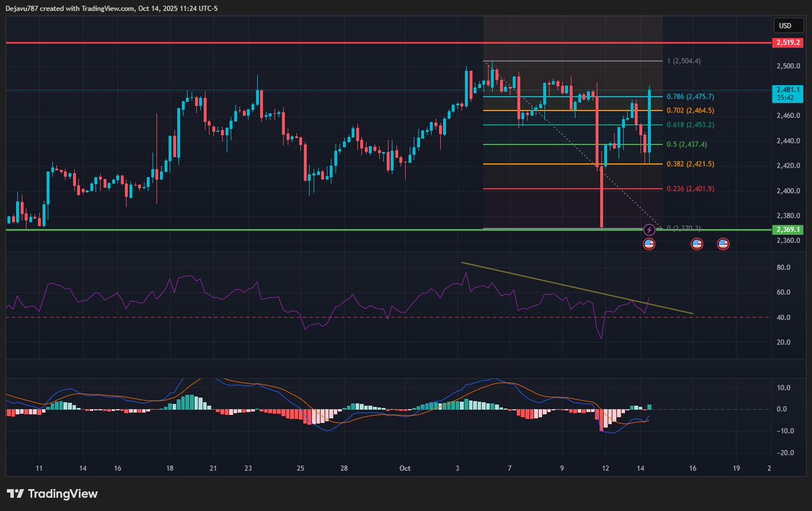Click the TradingView logo
The height and width of the screenshot is (511, 812).
coord(53,493)
